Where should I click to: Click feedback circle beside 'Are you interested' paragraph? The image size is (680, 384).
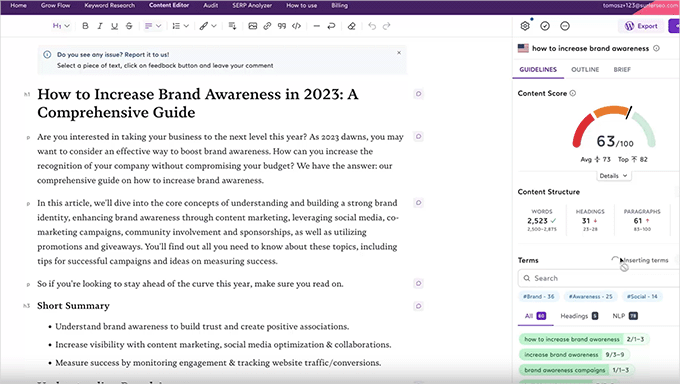418,136
